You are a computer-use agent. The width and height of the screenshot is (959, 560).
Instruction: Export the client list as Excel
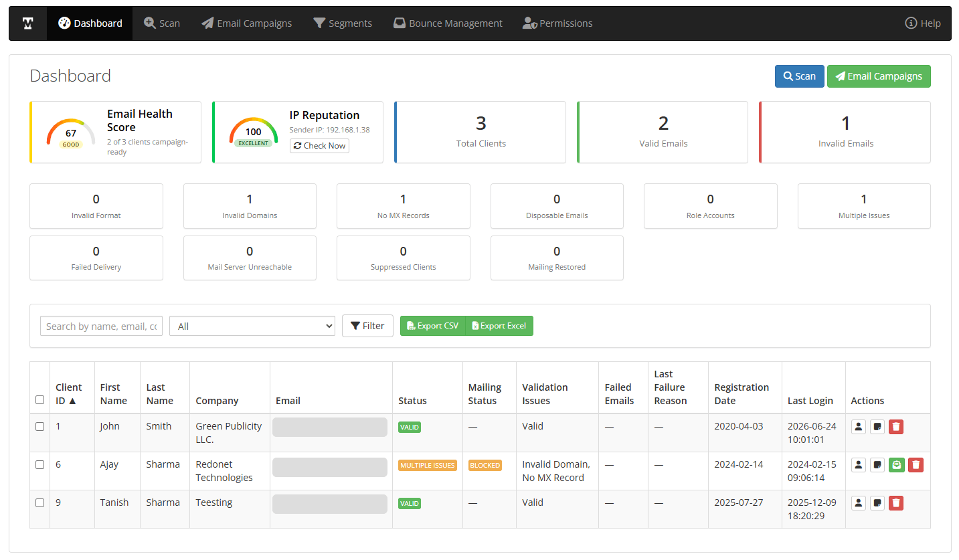(499, 326)
